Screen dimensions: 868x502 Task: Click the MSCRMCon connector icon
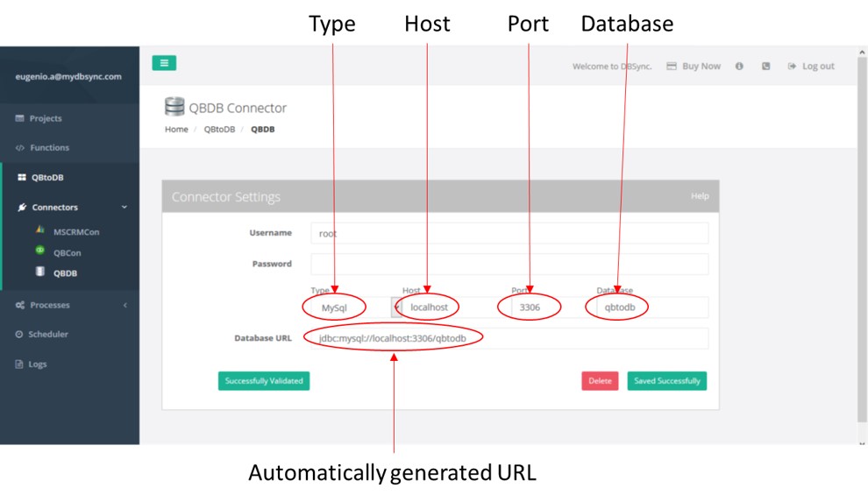coord(40,230)
